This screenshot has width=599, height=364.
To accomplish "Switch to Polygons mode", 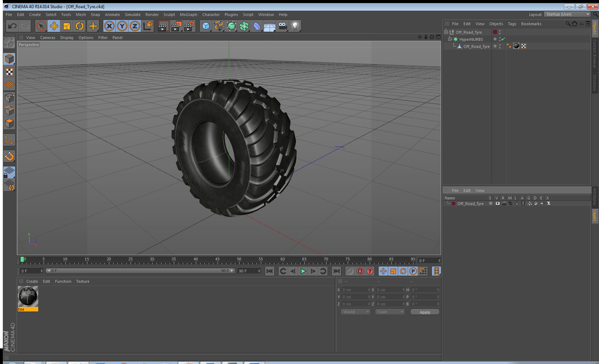I will (x=9, y=123).
